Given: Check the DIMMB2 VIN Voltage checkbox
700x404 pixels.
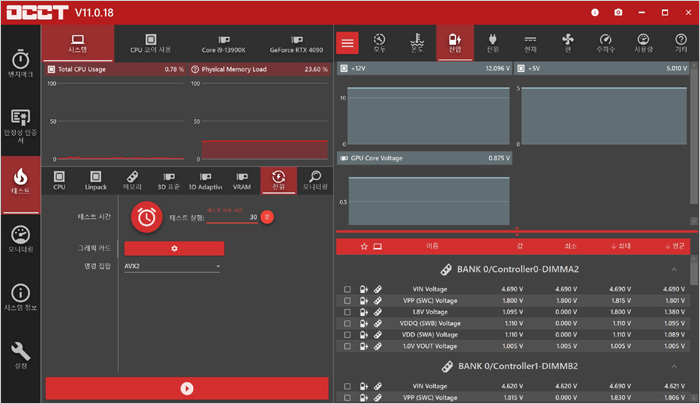Looking at the screenshot, I should (x=347, y=386).
